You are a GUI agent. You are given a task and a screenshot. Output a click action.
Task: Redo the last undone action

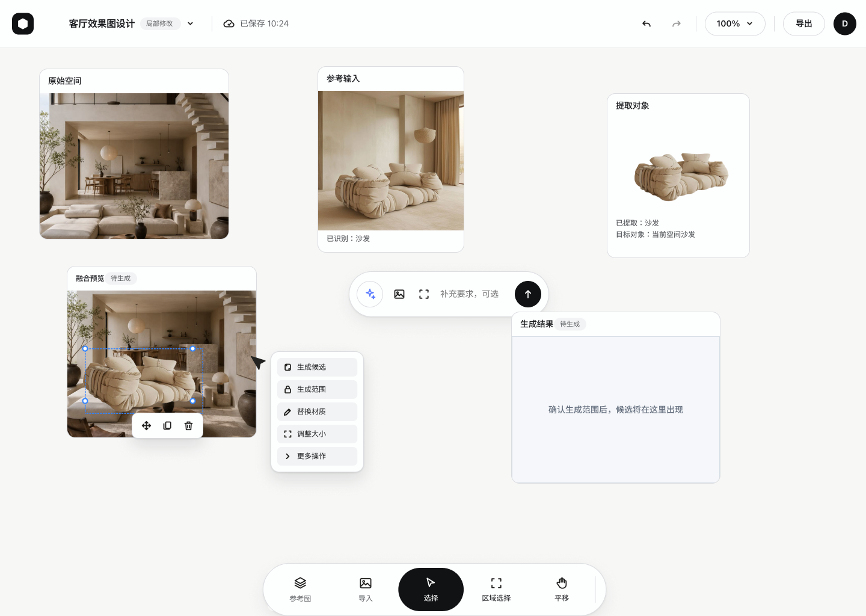point(677,23)
